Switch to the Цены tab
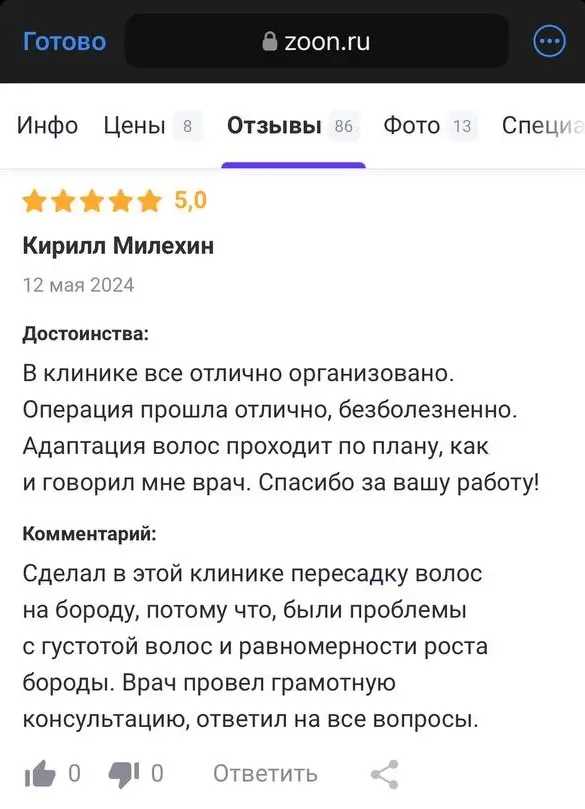Screen dimensions: 585x809 (135, 126)
